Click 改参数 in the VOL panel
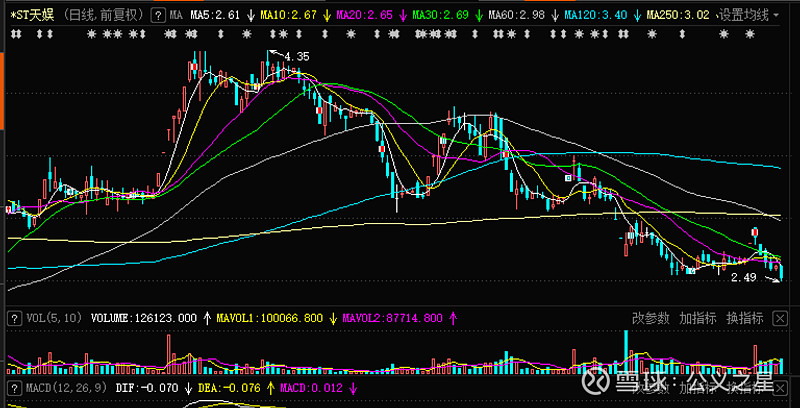This screenshot has height=408, width=800. [x=651, y=319]
